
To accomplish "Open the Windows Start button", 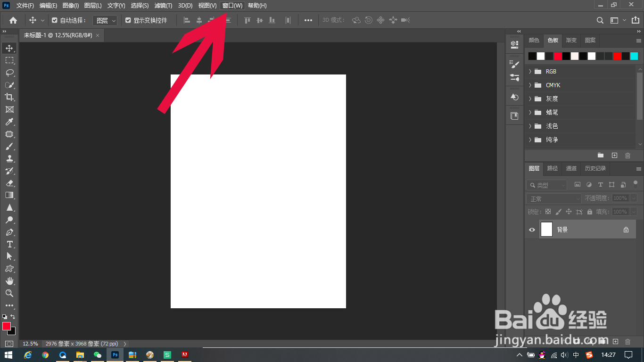I will [8, 355].
